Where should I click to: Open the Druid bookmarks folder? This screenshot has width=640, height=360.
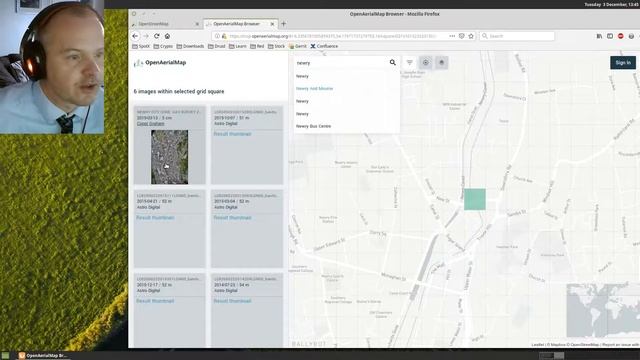click(x=216, y=46)
